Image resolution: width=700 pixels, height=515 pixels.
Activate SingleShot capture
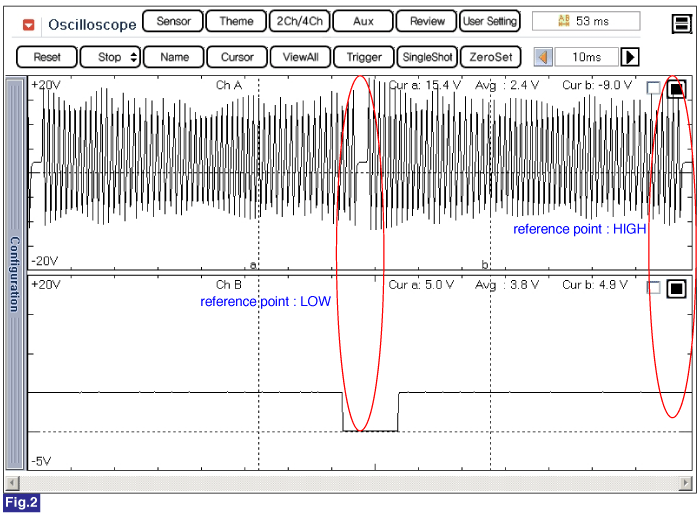(x=427, y=57)
